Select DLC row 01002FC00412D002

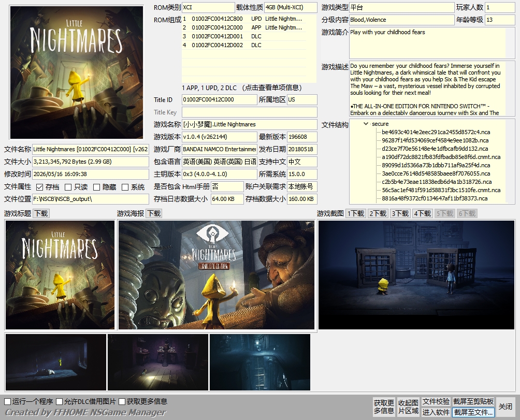[x=244, y=45]
